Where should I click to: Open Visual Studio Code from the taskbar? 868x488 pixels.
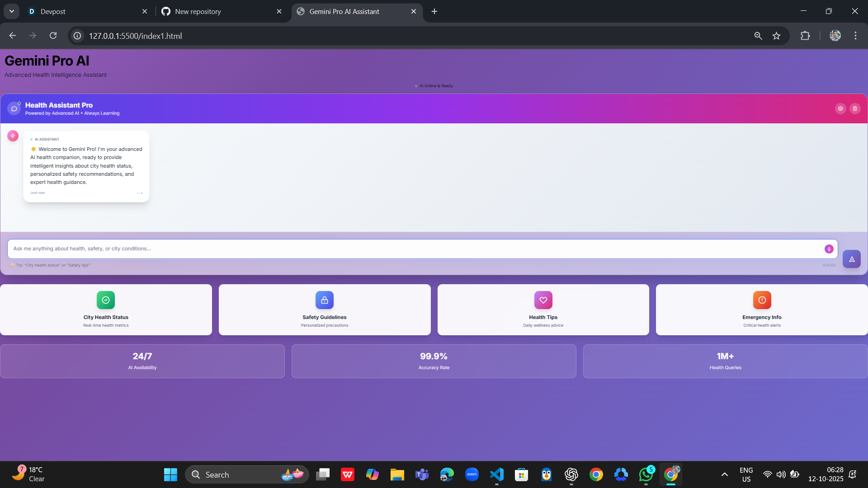pyautogui.click(x=496, y=474)
